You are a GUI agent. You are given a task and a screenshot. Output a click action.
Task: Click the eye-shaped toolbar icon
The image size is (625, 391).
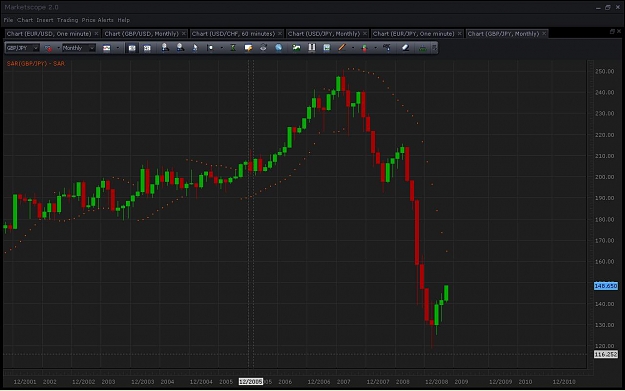263,48
